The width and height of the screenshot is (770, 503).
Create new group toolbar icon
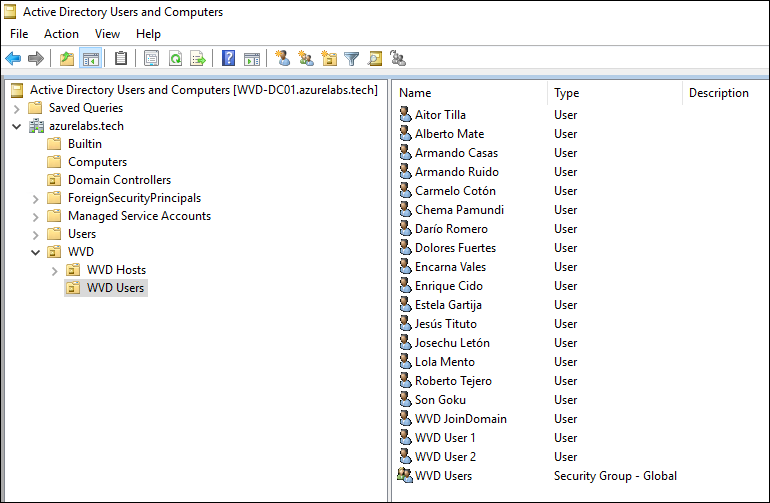(x=306, y=59)
